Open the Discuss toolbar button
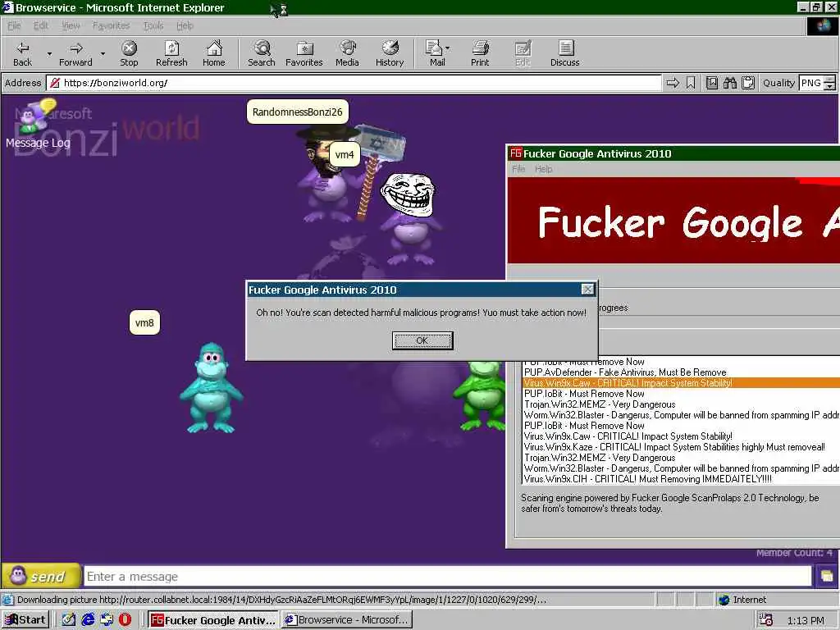The height and width of the screenshot is (630, 840). 564,53
